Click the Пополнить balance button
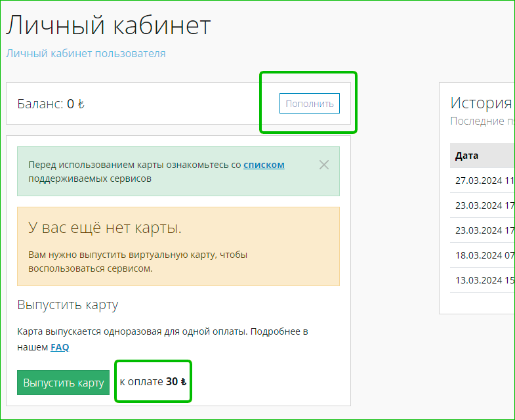This screenshot has height=420, width=515. click(309, 104)
